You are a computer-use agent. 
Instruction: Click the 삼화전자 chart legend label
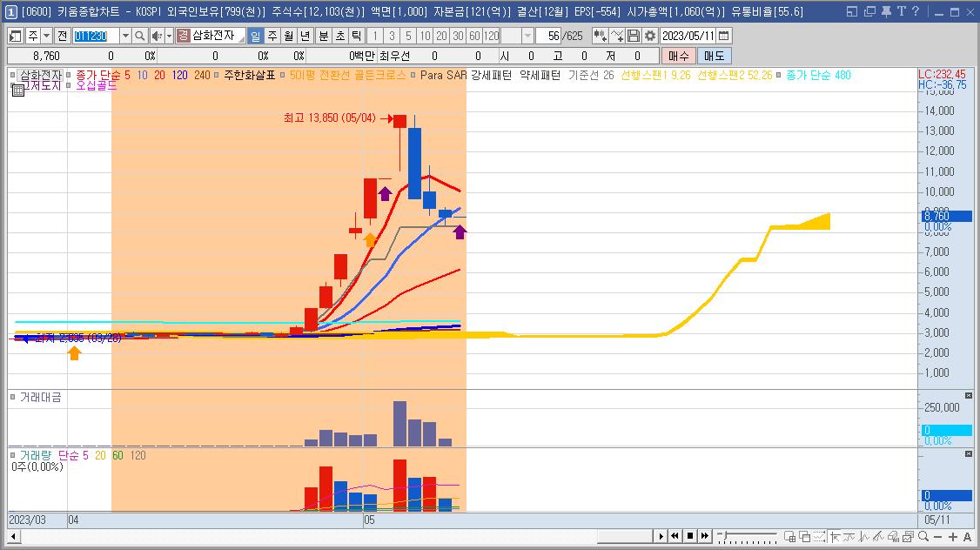tap(41, 75)
